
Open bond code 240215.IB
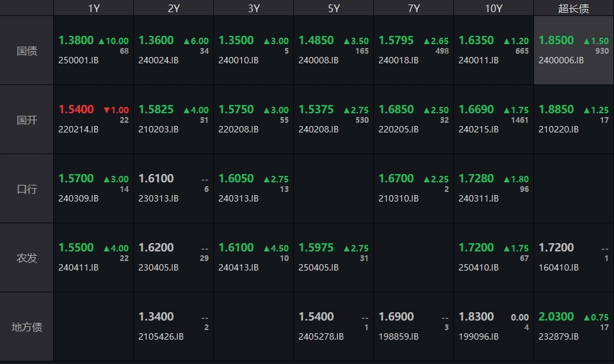tap(478, 129)
